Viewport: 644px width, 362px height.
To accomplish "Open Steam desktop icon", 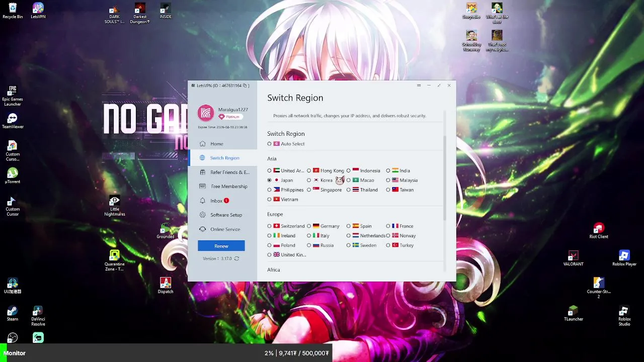I will tap(13, 313).
